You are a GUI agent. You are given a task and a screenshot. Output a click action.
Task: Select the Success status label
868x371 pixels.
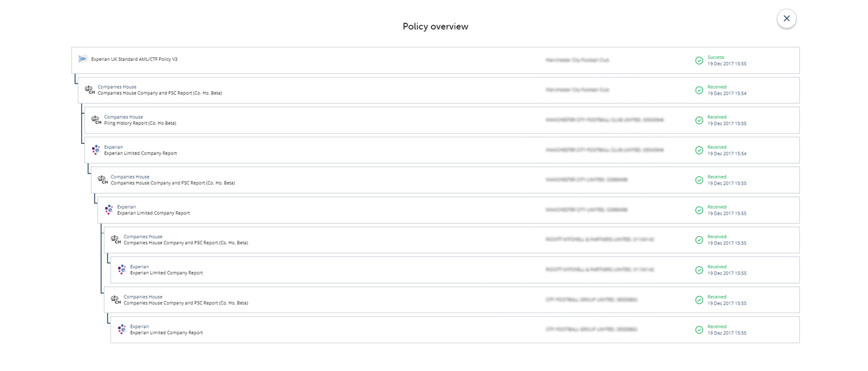716,57
